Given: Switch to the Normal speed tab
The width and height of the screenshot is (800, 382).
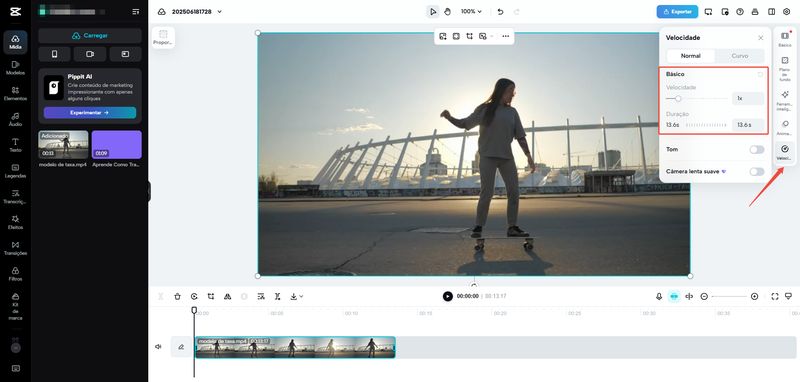Looking at the screenshot, I should (x=691, y=56).
